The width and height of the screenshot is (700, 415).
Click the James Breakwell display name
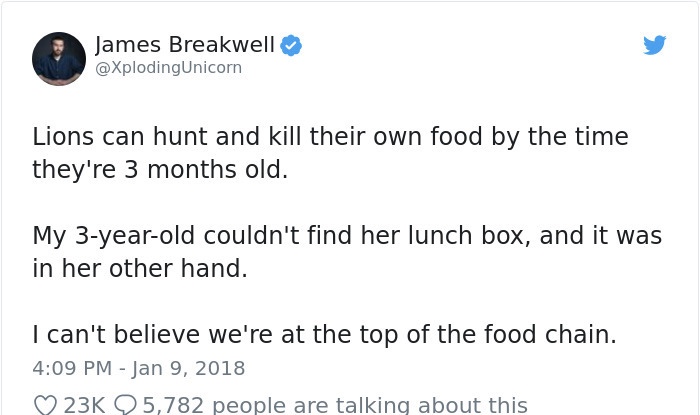click(x=185, y=45)
